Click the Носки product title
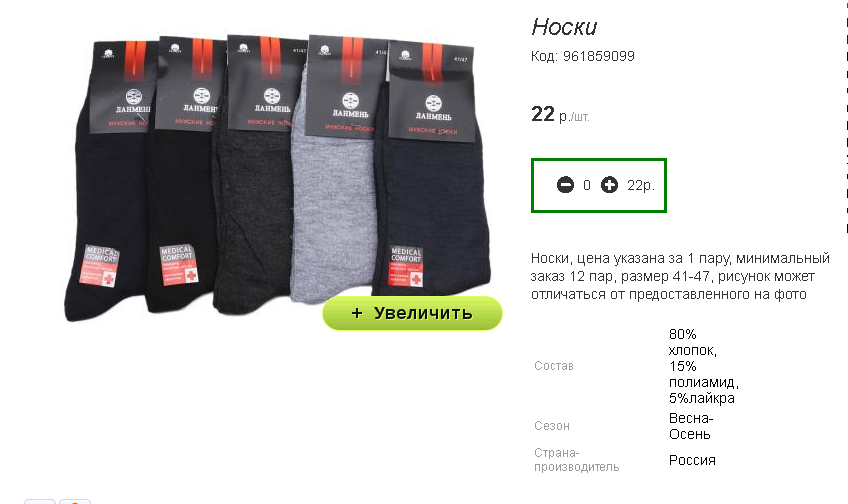848x504 pixels. [x=564, y=26]
